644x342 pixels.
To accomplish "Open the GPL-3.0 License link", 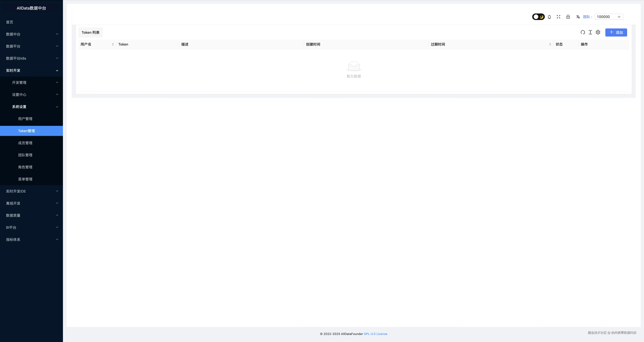I will pyautogui.click(x=375, y=334).
